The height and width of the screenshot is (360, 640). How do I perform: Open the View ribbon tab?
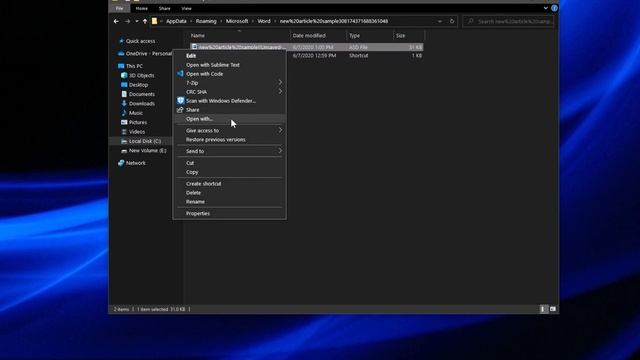tap(186, 8)
